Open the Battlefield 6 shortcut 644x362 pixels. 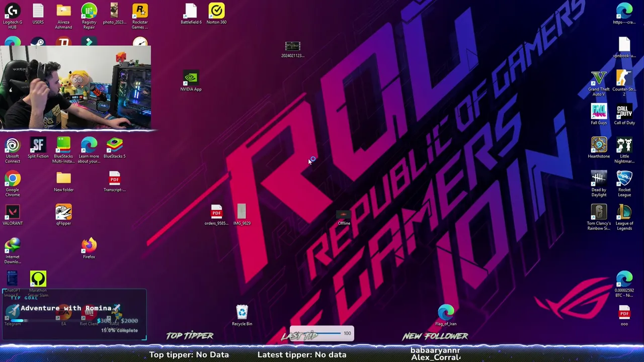point(191,14)
